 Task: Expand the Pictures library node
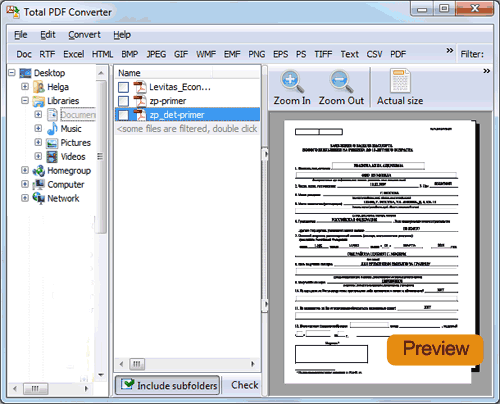click(x=38, y=142)
